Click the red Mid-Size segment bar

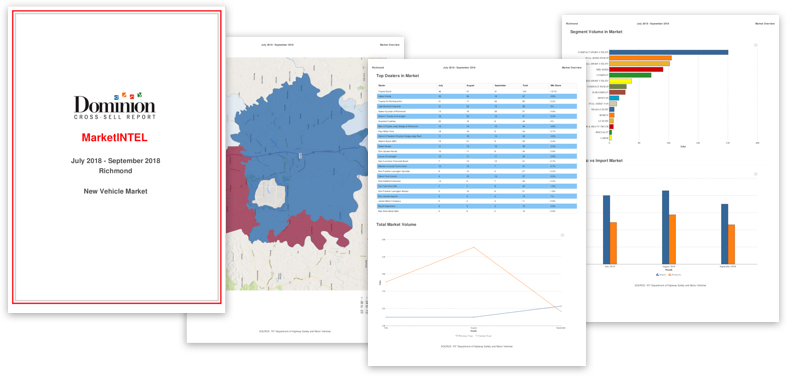tap(636, 69)
